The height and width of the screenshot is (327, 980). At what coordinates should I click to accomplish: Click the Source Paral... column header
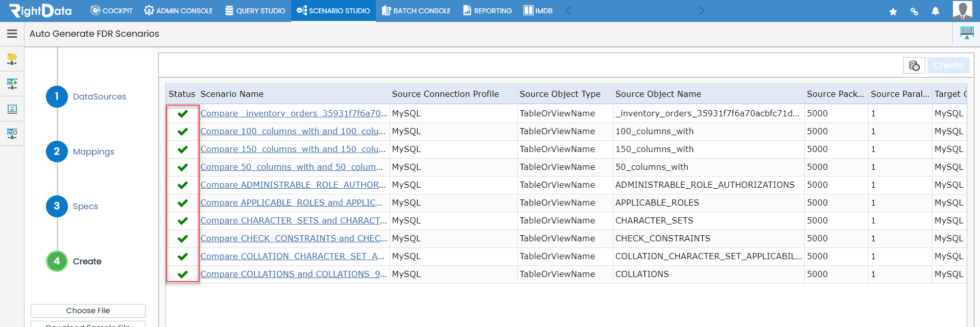tap(900, 94)
